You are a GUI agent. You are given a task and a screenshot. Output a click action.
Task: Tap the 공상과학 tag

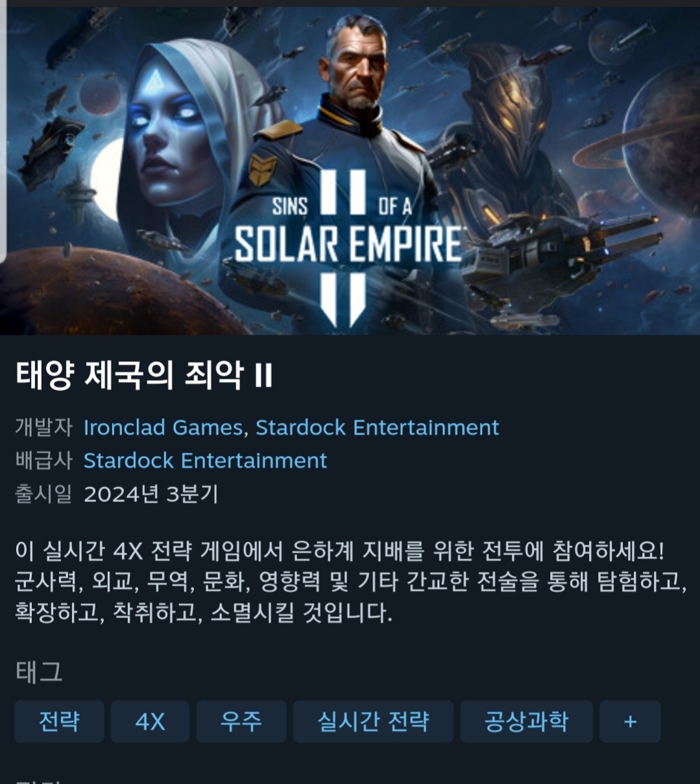coord(526,721)
